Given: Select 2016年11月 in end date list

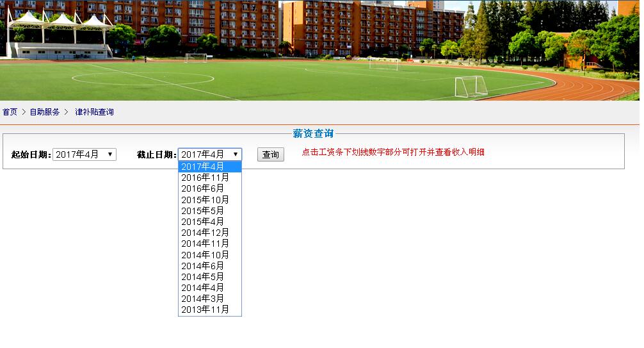Looking at the screenshot, I should pyautogui.click(x=210, y=178).
